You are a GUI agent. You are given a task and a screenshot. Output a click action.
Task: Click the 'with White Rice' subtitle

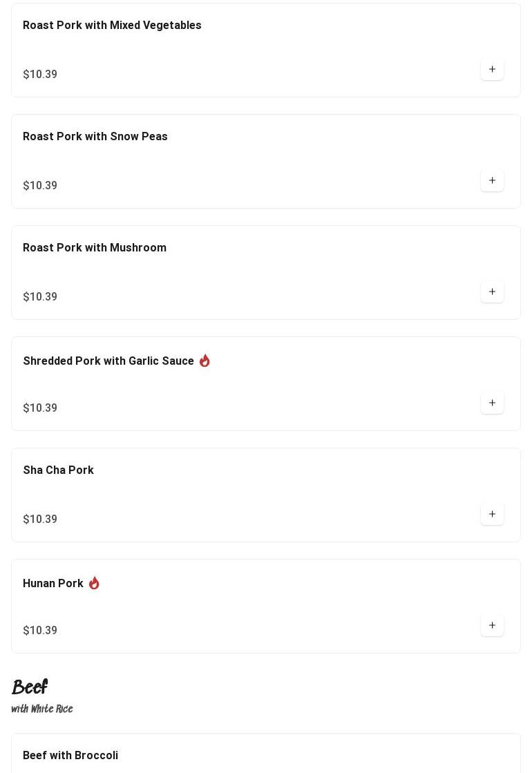(42, 709)
